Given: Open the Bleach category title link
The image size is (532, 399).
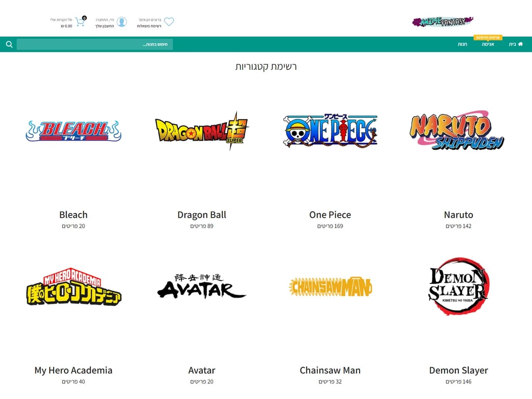Looking at the screenshot, I should (74, 215).
